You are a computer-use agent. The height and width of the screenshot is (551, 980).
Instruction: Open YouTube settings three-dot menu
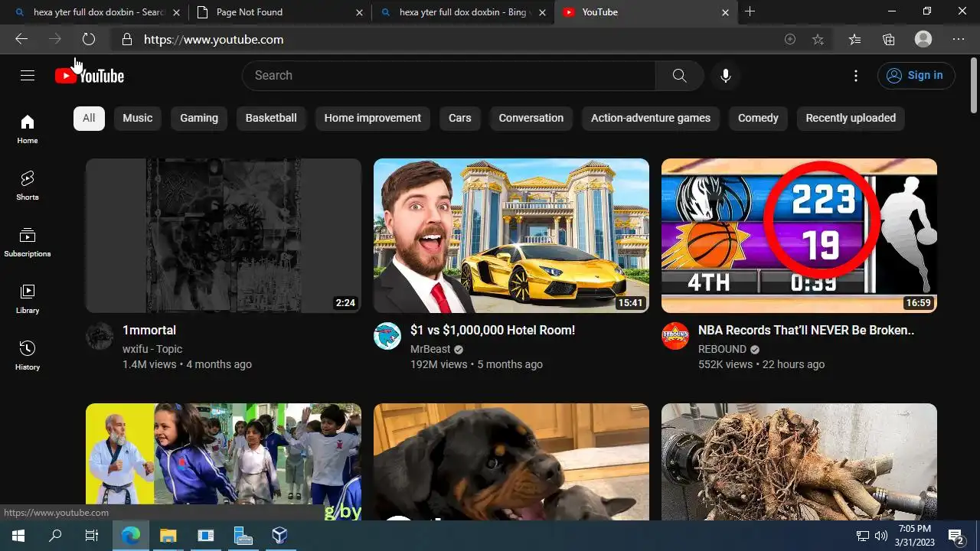856,75
